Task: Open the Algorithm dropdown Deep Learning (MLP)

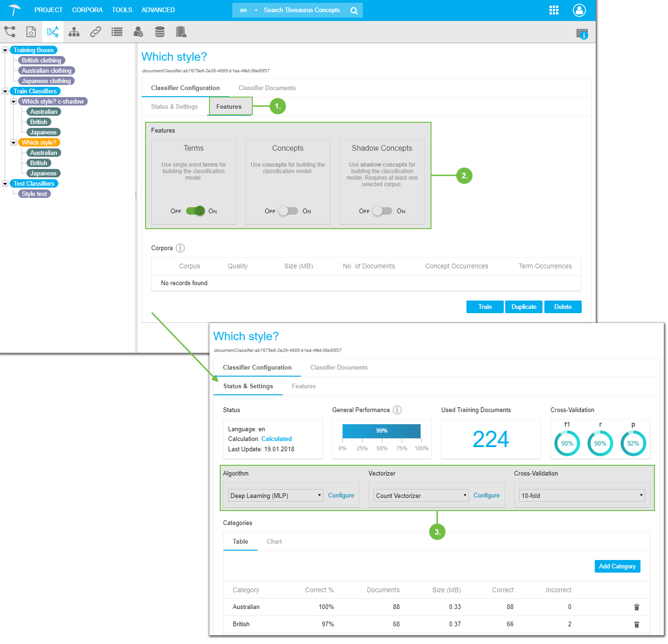Action: 276,496
